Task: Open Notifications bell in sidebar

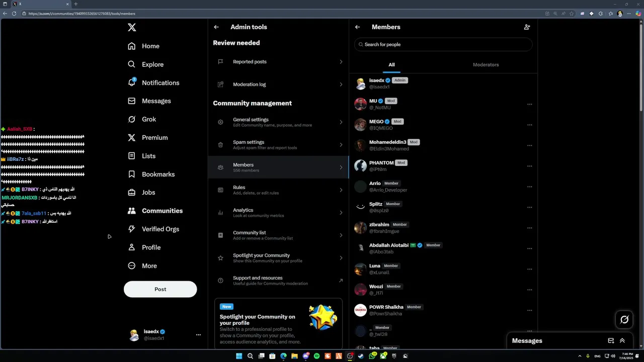Action: [132, 82]
